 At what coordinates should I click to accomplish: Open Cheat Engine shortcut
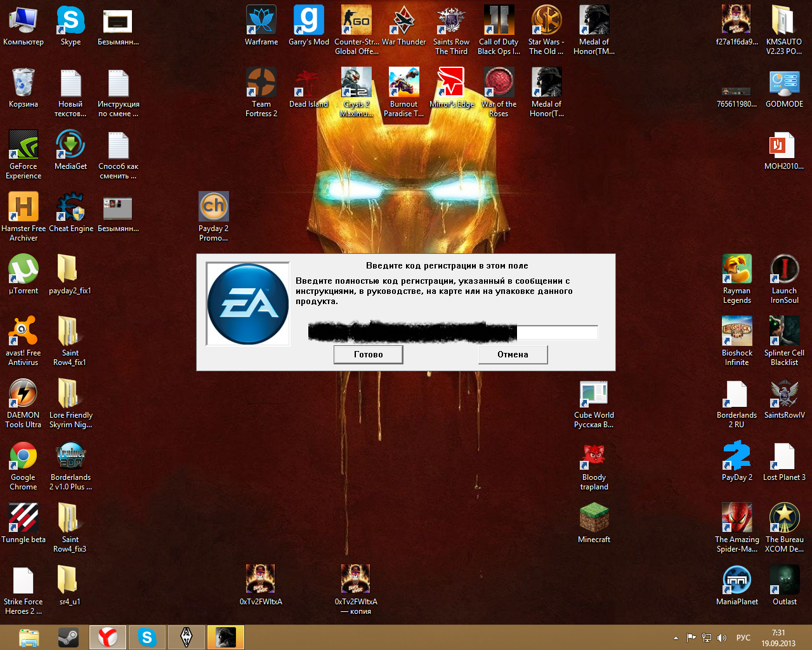click(70, 213)
